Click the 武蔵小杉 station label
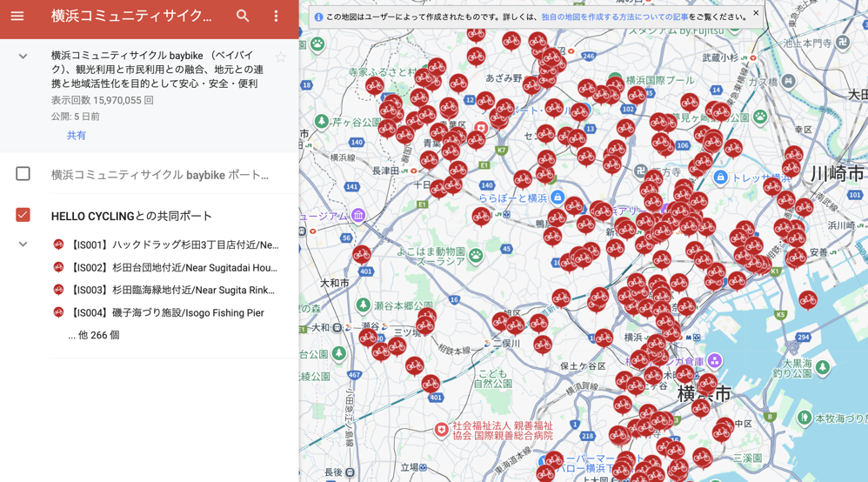868x482 pixels. tap(720, 57)
